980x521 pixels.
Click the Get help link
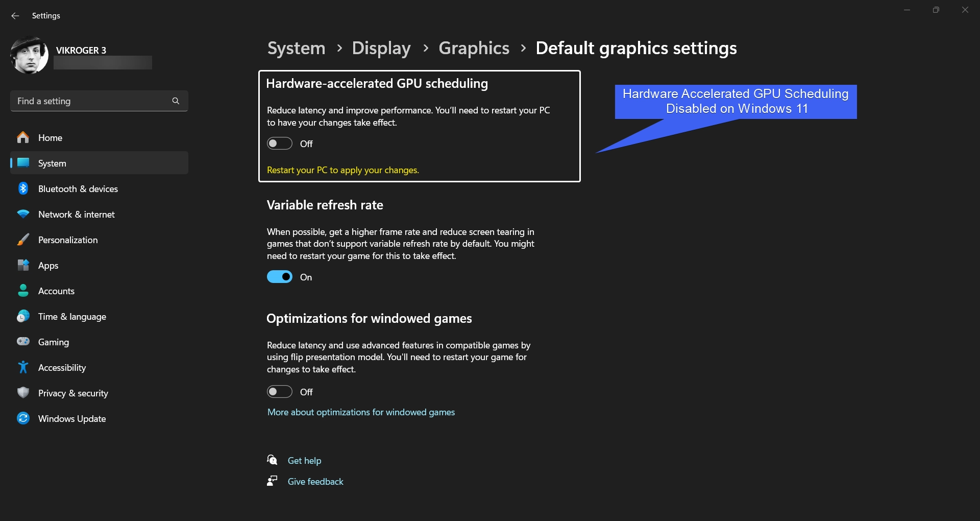pos(305,460)
